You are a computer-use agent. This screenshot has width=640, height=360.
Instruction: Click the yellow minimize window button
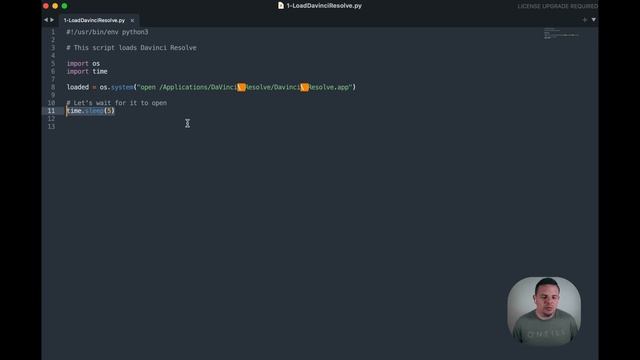55,6
